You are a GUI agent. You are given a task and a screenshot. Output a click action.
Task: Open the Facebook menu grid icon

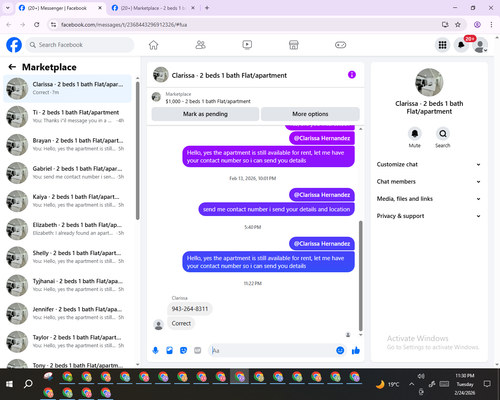[442, 45]
